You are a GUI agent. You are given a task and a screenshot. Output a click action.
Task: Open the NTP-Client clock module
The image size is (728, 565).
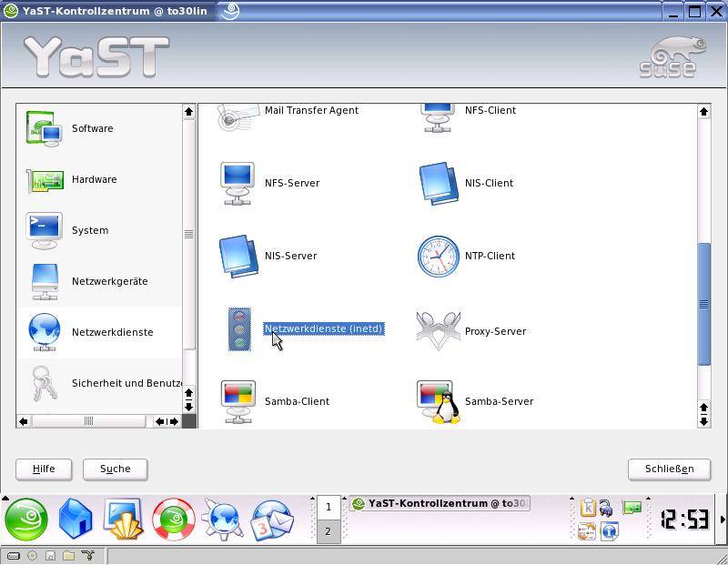(466, 256)
